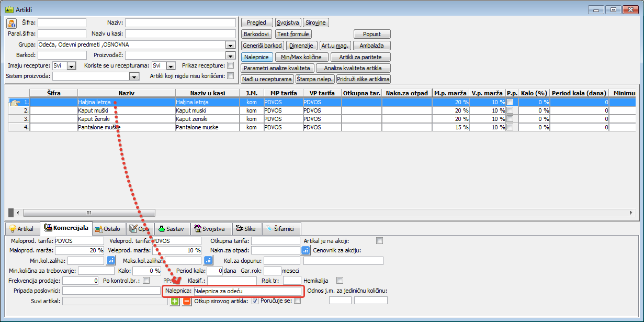Click the orange minus icon next to Suvi artikal
644x322 pixels.
[186, 301]
